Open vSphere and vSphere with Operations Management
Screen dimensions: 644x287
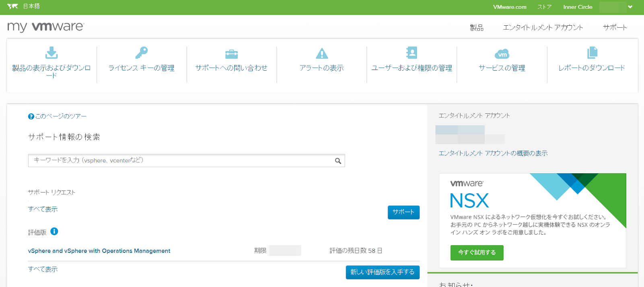pos(99,251)
